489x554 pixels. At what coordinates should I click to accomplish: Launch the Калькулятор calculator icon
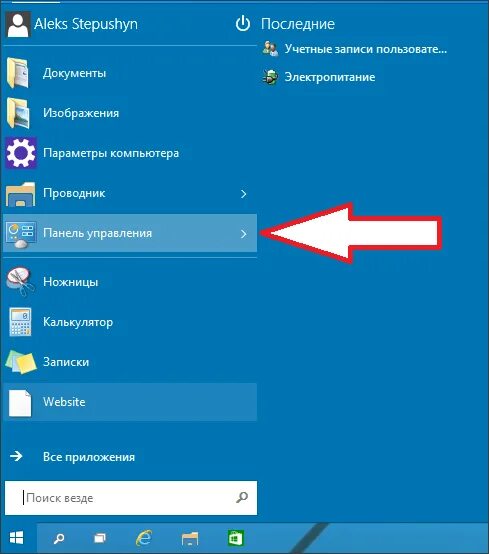pyautogui.click(x=20, y=322)
